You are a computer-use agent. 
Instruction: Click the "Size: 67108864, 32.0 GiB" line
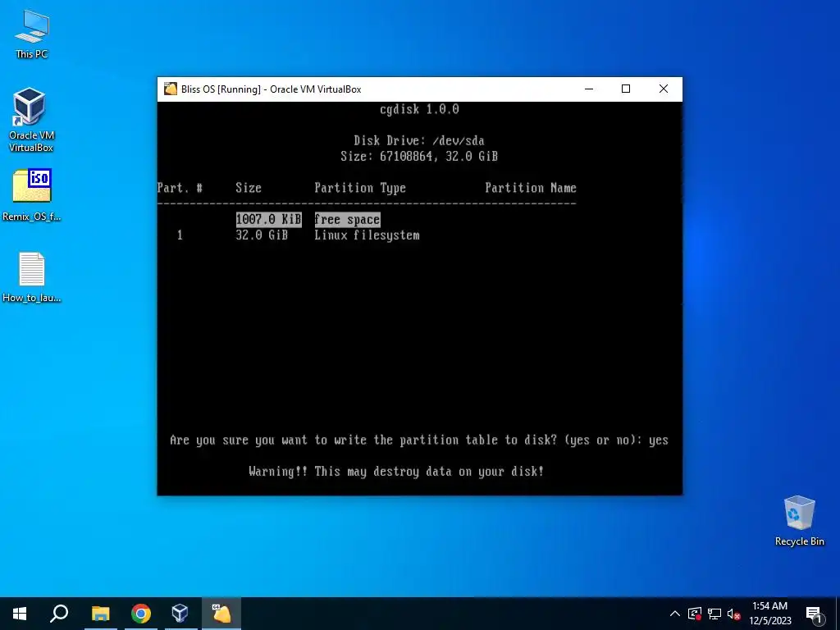pos(419,157)
